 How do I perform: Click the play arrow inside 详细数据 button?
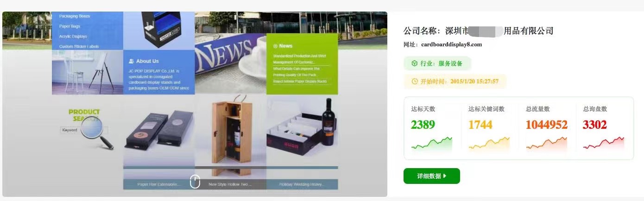click(x=445, y=176)
